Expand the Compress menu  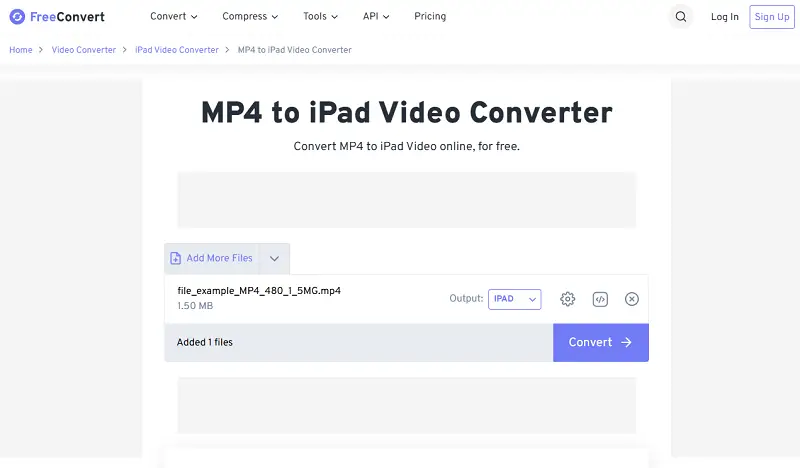click(x=250, y=16)
